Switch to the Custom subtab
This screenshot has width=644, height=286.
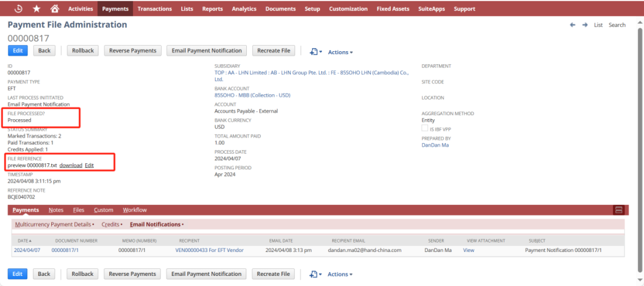(x=104, y=210)
